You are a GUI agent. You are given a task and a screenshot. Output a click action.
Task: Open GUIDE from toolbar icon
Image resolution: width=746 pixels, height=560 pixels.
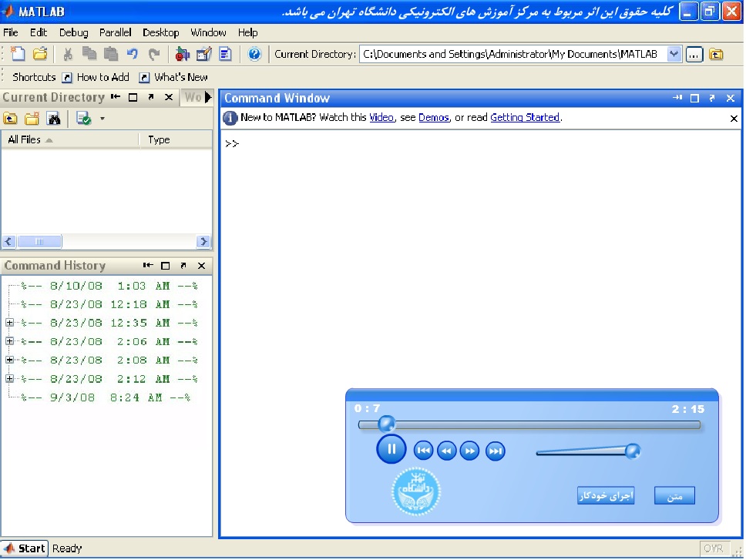point(203,54)
